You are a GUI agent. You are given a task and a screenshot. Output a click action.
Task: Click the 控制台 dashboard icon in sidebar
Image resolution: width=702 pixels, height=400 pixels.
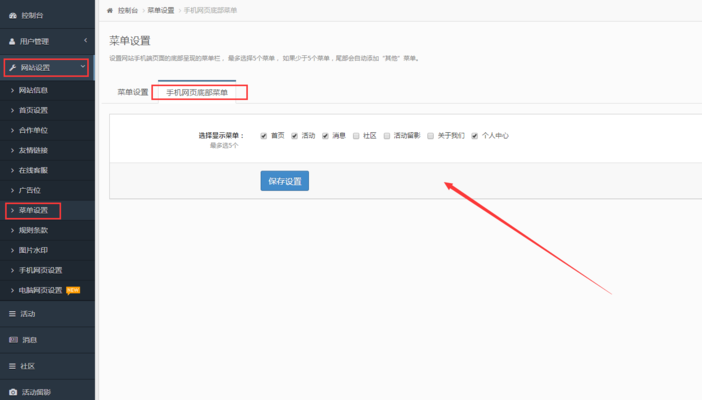(12, 16)
